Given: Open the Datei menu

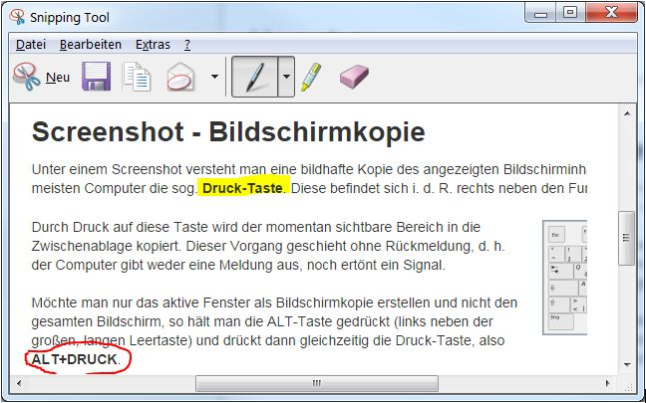Looking at the screenshot, I should tap(31, 44).
